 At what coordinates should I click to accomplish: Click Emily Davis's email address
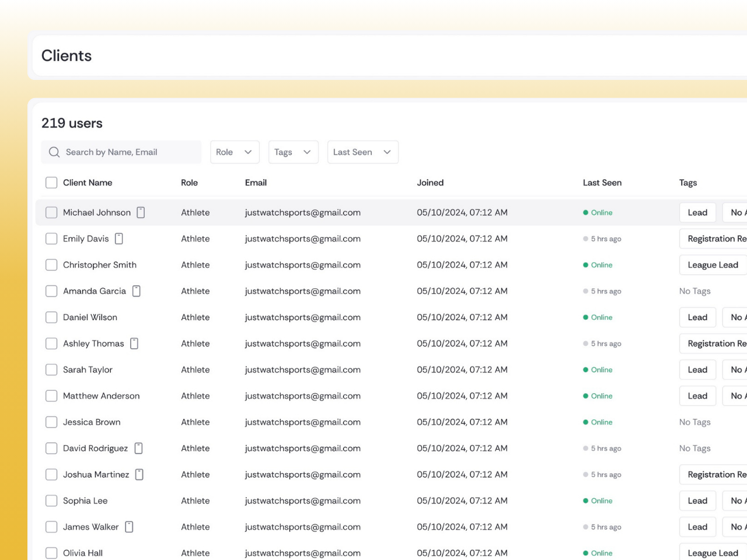point(303,239)
